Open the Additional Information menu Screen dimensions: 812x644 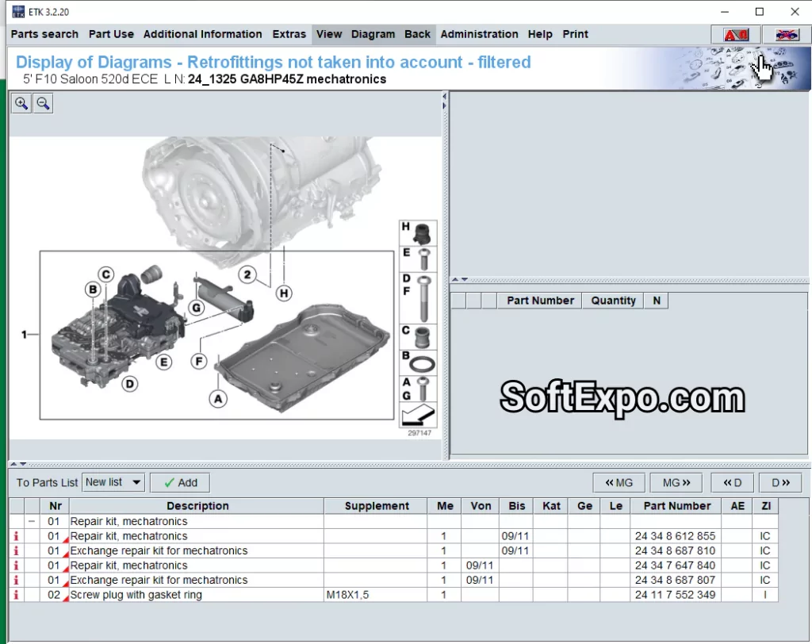[202, 34]
